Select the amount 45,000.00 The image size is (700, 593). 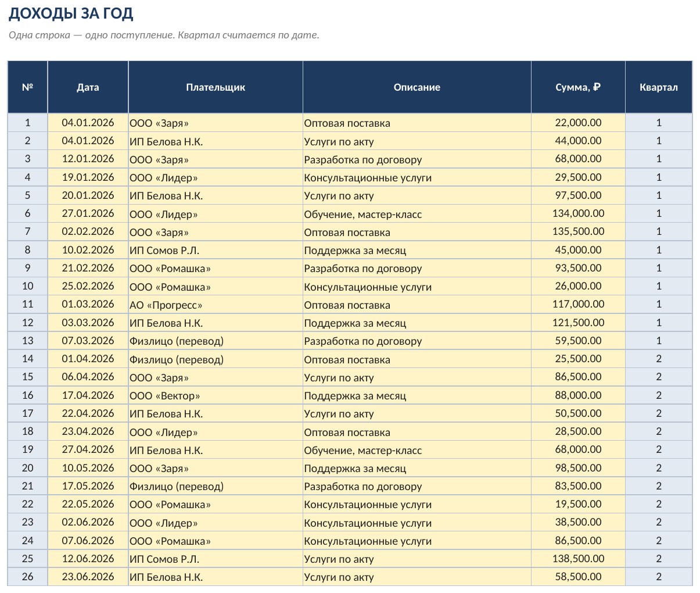[579, 250]
